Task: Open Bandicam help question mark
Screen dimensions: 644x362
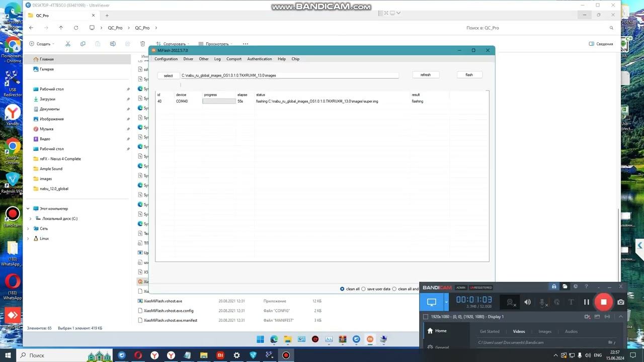Action: click(586, 287)
